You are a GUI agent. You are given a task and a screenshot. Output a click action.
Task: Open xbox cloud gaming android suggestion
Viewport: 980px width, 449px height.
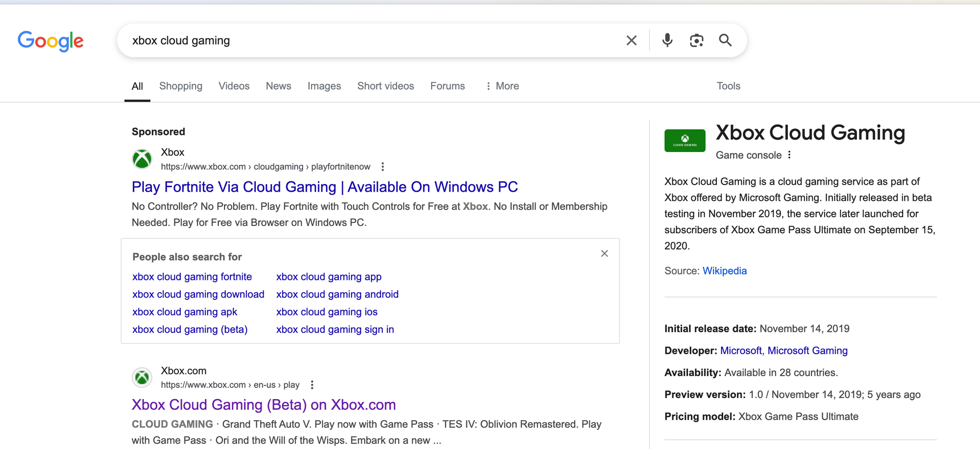[337, 294]
